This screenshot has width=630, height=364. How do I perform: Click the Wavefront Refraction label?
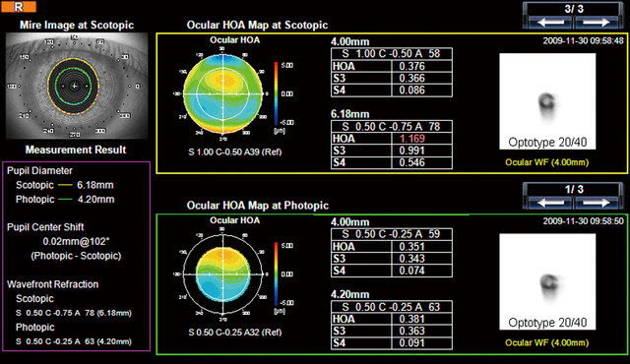(x=52, y=284)
